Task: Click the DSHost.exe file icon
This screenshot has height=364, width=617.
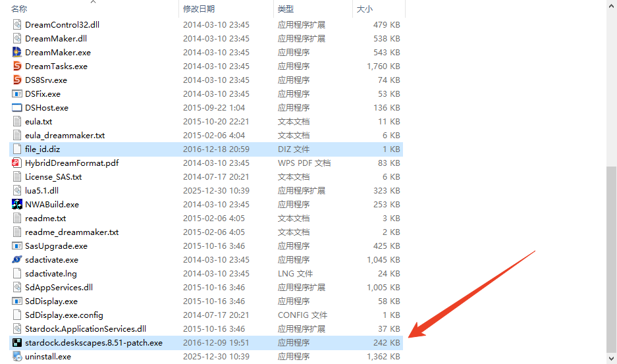Action: [x=18, y=108]
